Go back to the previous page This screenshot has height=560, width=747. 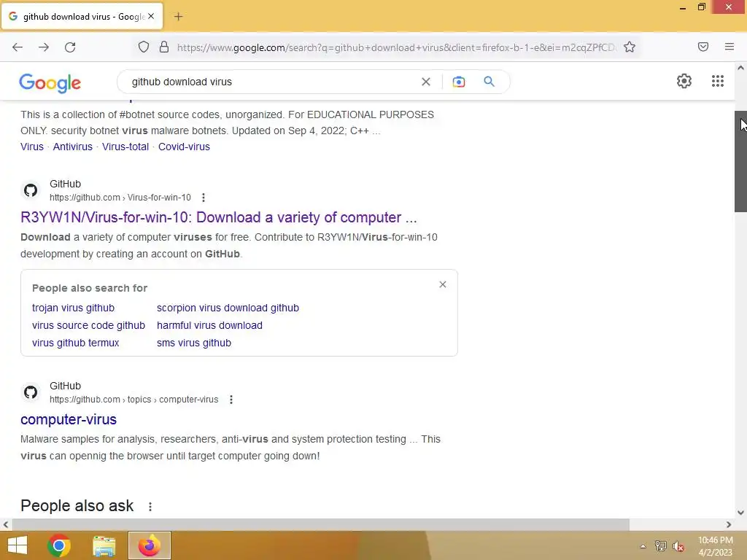pyautogui.click(x=18, y=47)
